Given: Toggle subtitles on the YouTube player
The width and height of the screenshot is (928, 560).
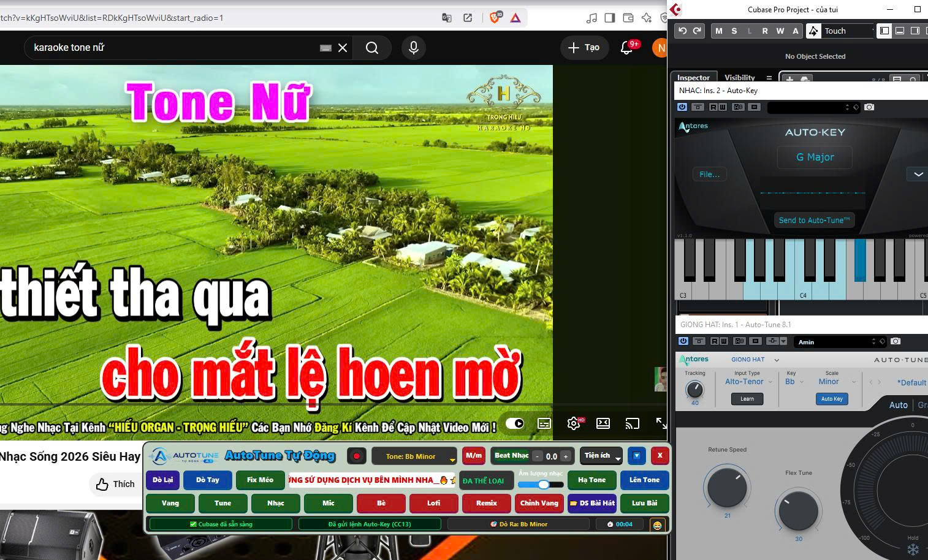Looking at the screenshot, I should tap(544, 423).
